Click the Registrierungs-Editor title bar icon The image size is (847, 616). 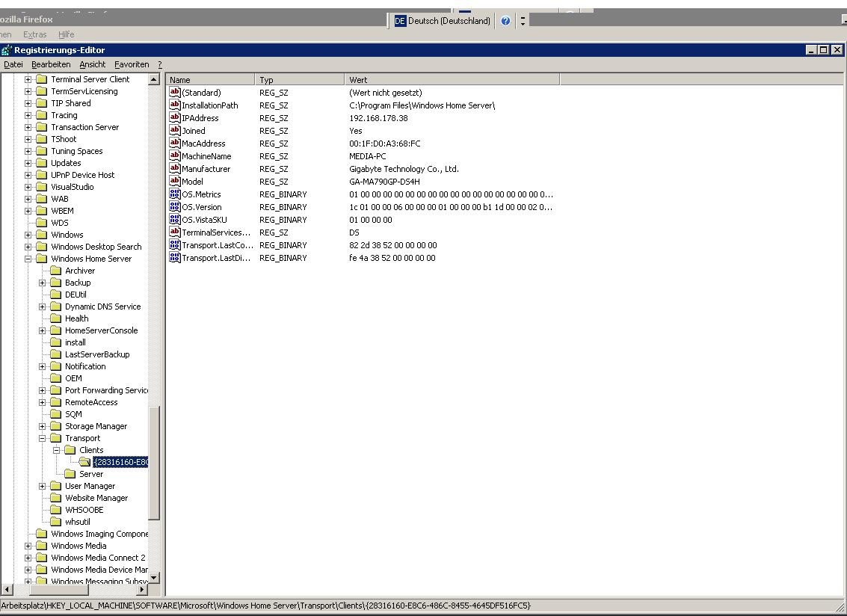(x=7, y=50)
